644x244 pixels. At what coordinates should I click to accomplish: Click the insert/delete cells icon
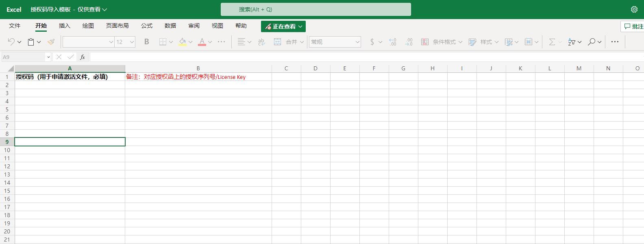pyautogui.click(x=528, y=41)
